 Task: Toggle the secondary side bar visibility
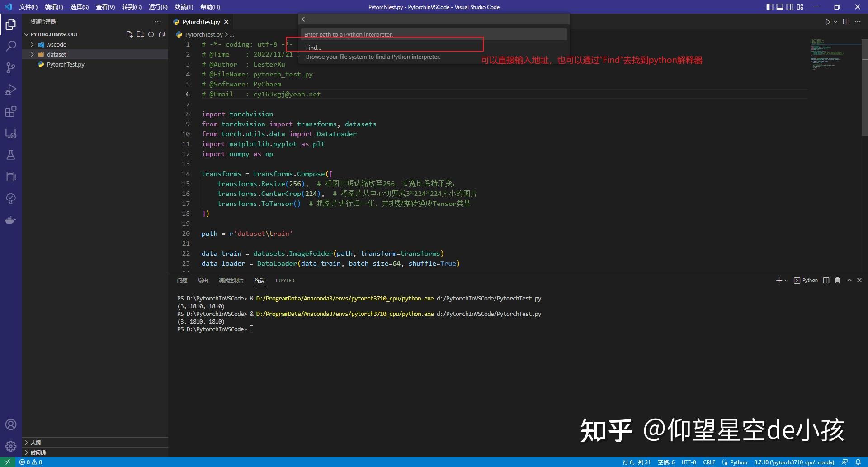[x=789, y=7]
